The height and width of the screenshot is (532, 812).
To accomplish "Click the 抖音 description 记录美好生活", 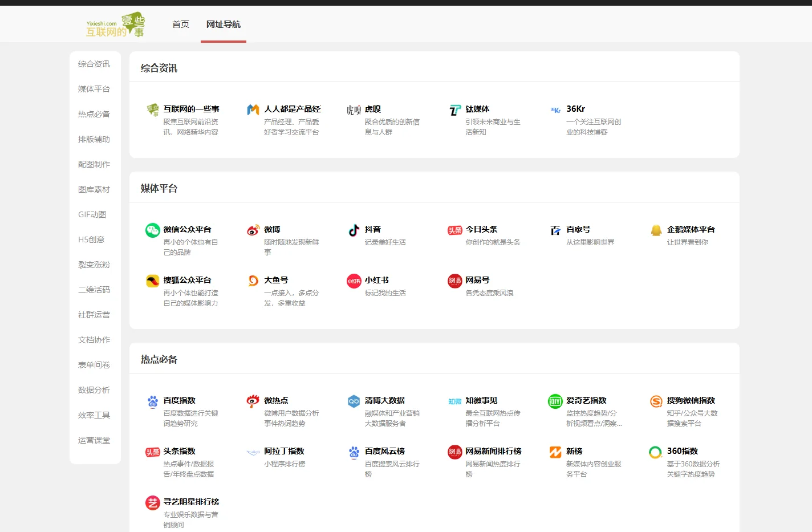I will pos(385,242).
